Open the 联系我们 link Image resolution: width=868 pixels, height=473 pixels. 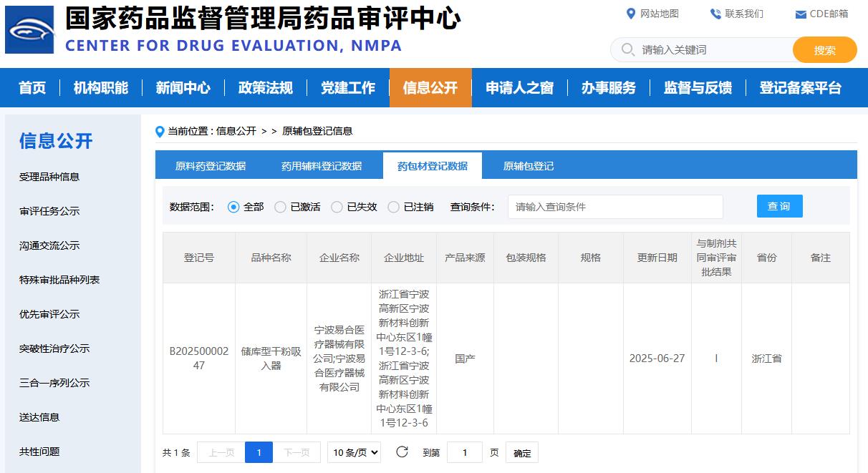coord(744,14)
